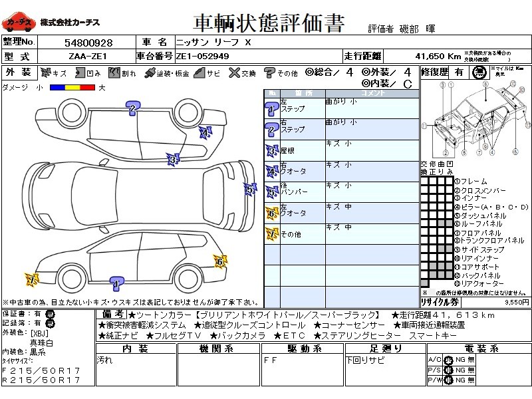Click the 曲がり 小 comment for 左ステップ
The width and height of the screenshot is (532, 399).
coord(341,102)
